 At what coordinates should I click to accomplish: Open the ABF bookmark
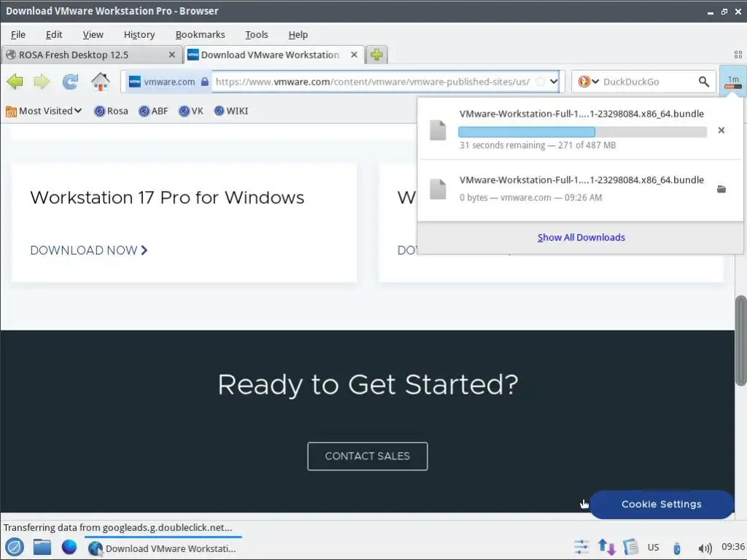click(153, 111)
